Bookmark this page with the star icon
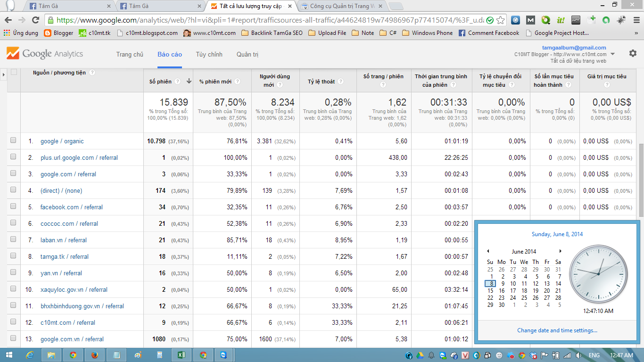The image size is (644, 362). pos(501,20)
